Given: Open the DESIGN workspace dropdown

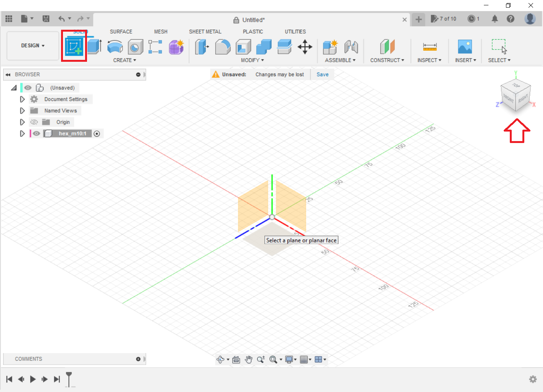Looking at the screenshot, I should [33, 45].
